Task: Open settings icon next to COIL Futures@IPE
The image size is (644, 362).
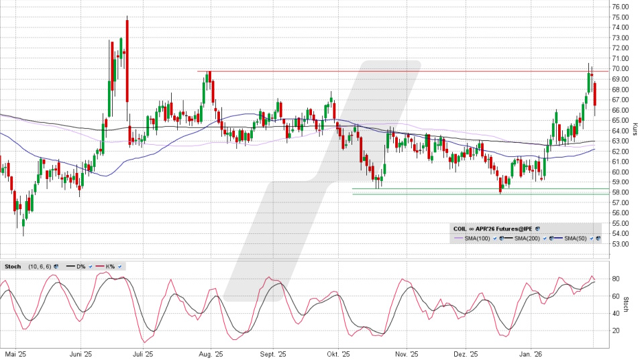Action: pyautogui.click(x=537, y=229)
